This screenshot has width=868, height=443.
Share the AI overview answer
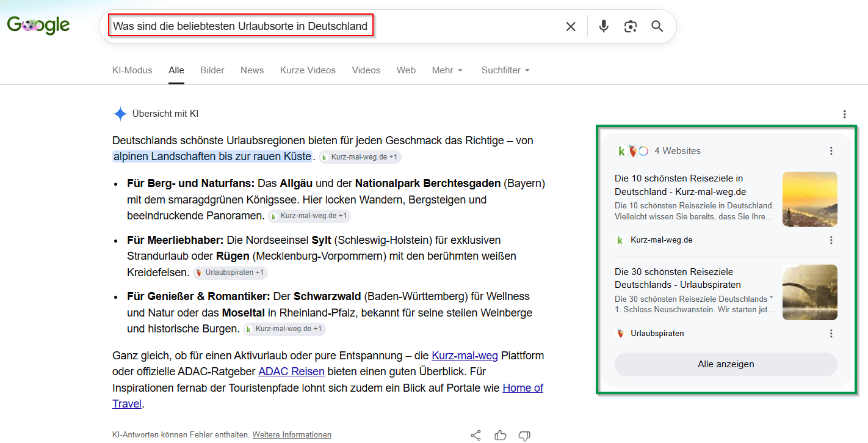point(476,435)
